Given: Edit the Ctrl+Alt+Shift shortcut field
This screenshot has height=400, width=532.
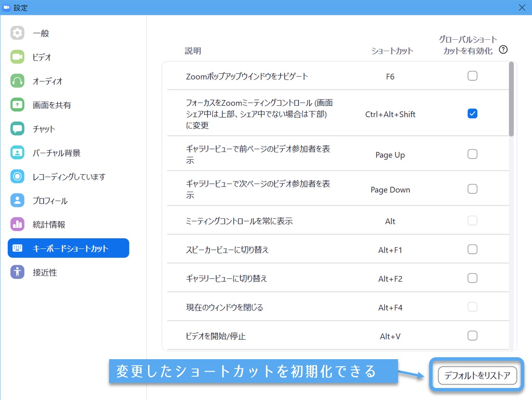Looking at the screenshot, I should [x=390, y=114].
